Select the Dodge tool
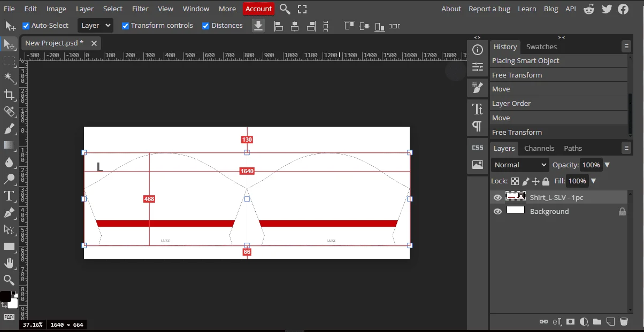 (9, 179)
